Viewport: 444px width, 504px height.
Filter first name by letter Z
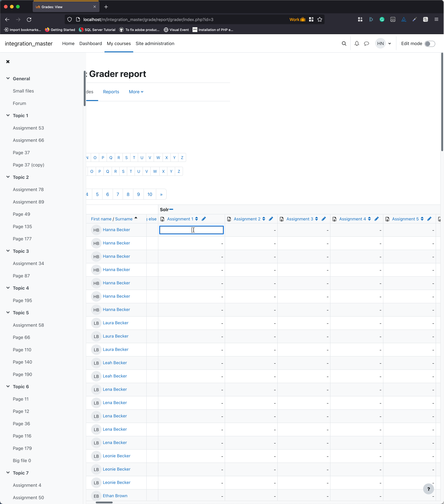tap(182, 158)
